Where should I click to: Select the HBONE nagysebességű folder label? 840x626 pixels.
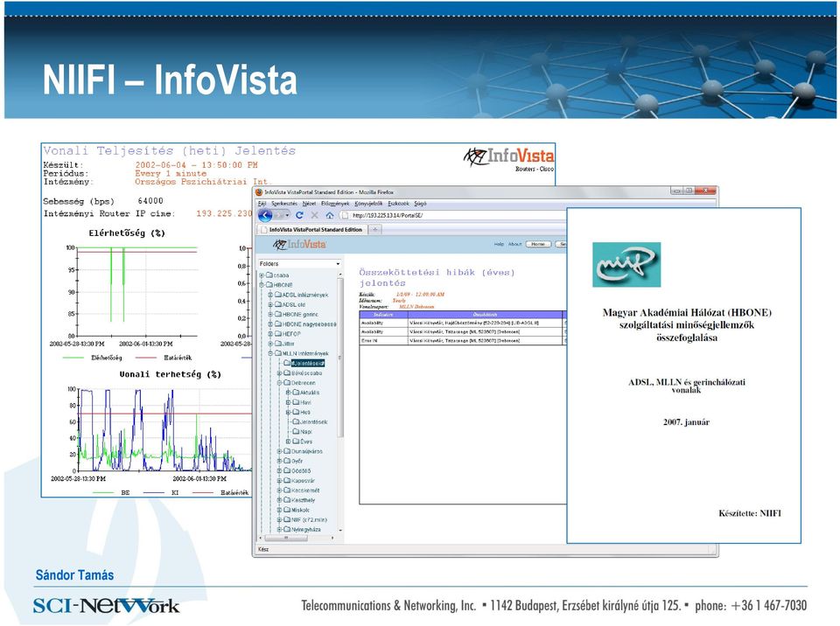tap(310, 324)
